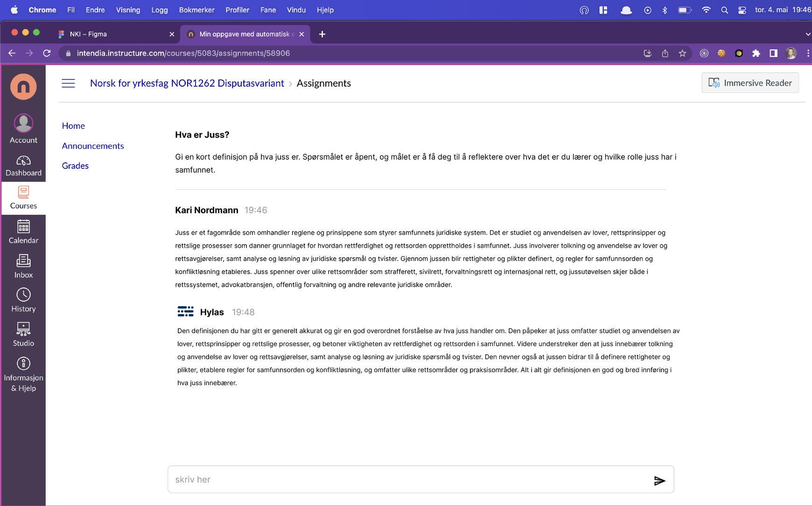The height and width of the screenshot is (506, 812).
Task: Open Control Center in the menu bar
Action: click(x=741, y=9)
